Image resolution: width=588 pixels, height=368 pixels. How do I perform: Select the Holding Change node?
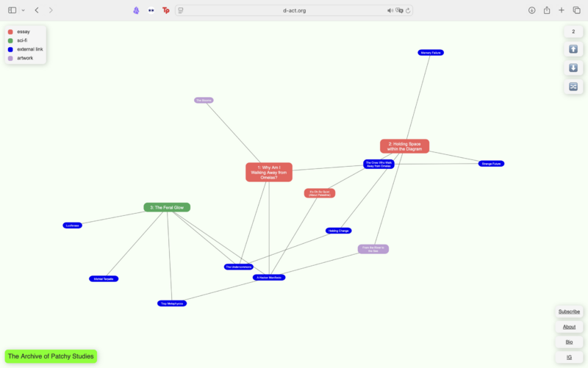(x=339, y=231)
